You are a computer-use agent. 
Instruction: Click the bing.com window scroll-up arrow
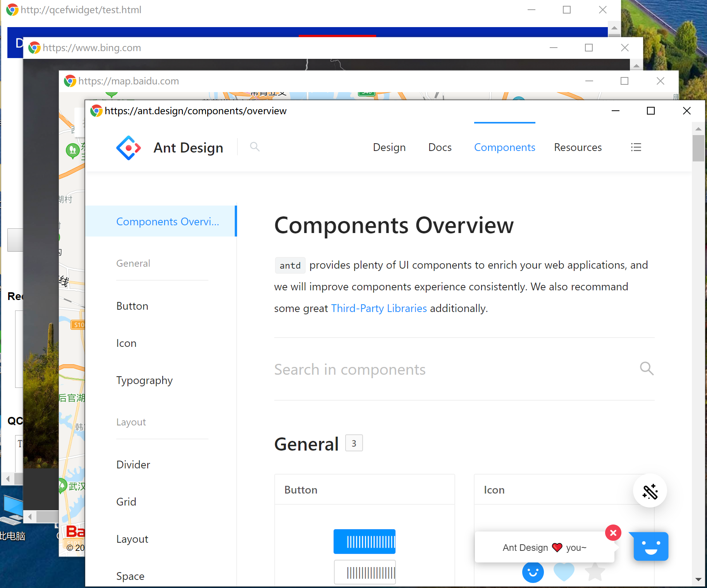click(636, 66)
